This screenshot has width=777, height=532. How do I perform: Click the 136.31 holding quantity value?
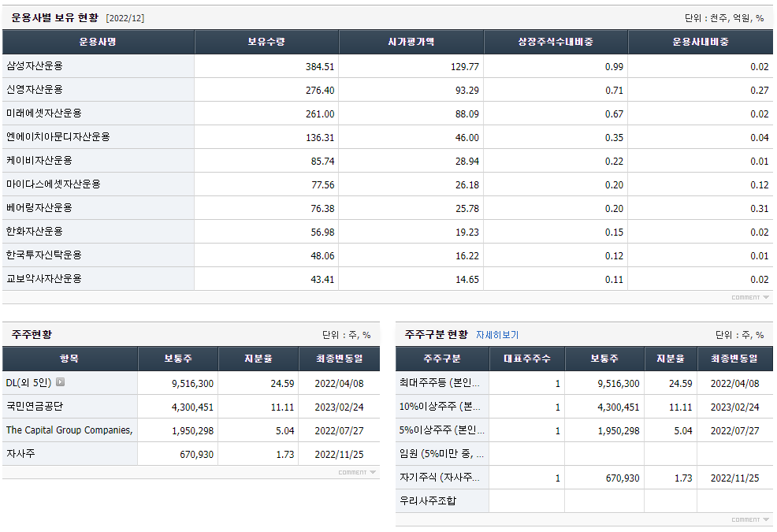coord(320,137)
